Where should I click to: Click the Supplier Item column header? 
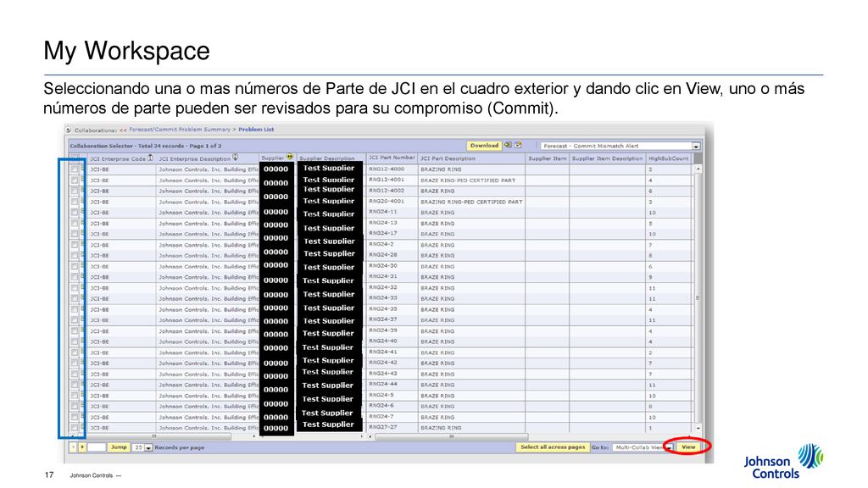(547, 158)
